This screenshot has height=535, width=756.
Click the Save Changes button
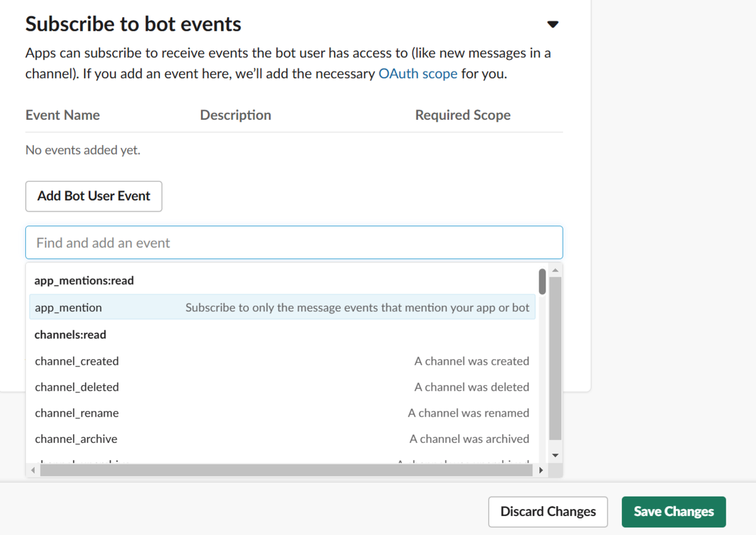click(673, 512)
